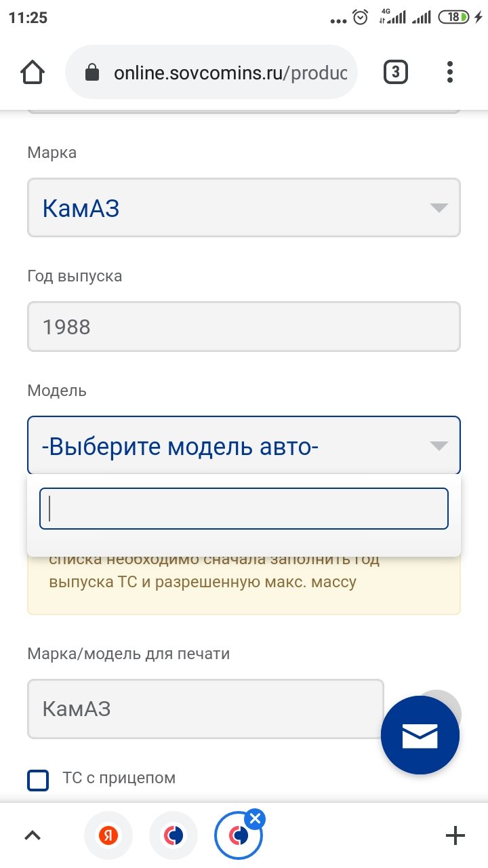Focus the model search field in dropdown

tap(244, 509)
